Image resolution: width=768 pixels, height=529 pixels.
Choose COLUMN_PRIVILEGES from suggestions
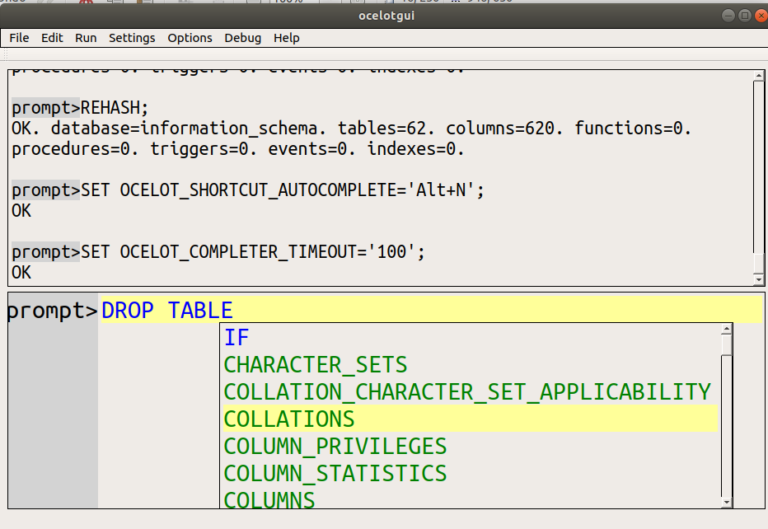470,446
